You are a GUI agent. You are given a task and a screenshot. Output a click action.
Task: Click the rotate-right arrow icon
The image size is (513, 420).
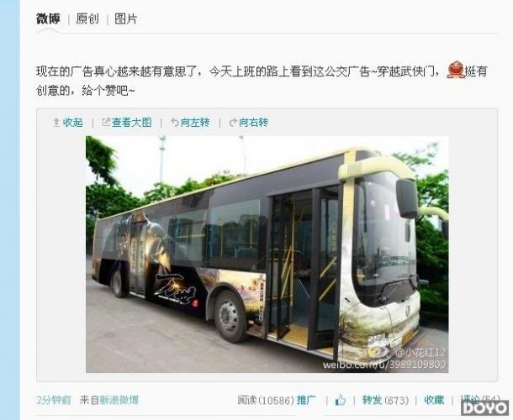(x=233, y=123)
